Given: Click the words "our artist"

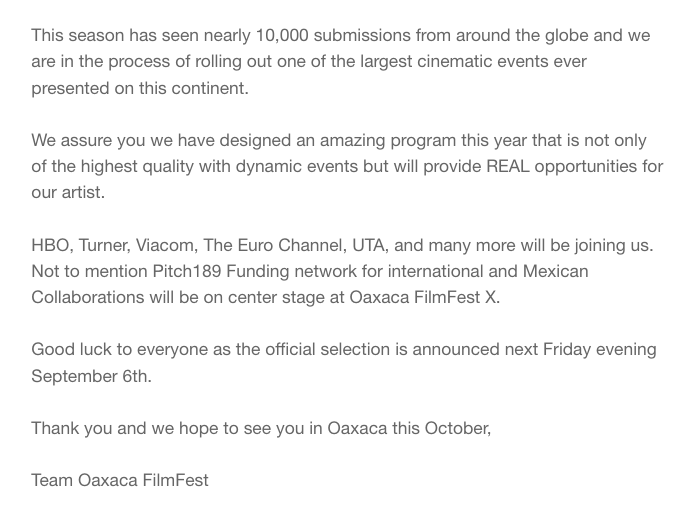Looking at the screenshot, I should pos(66,192).
